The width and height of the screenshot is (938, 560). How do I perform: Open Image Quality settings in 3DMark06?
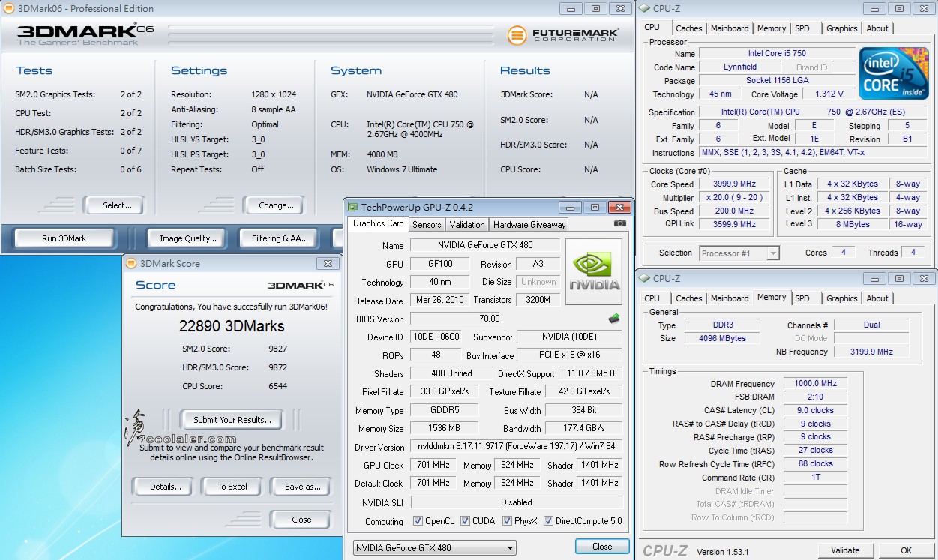tap(188, 238)
